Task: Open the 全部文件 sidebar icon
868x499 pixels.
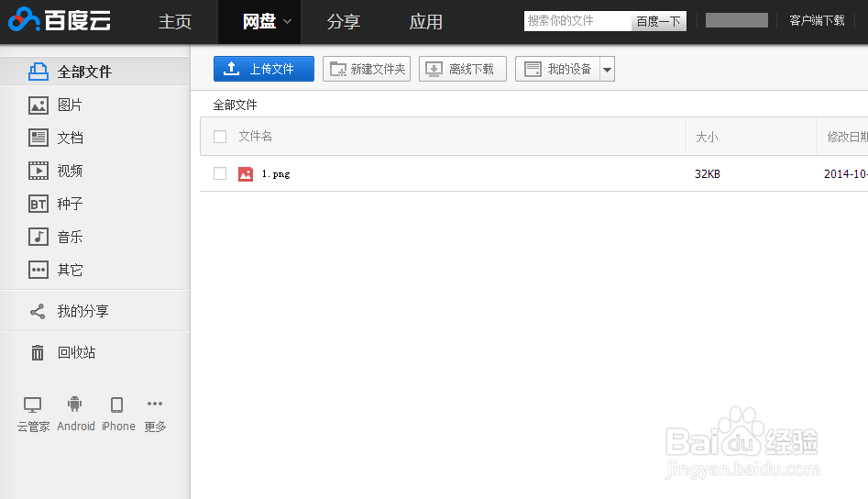Action: 38,72
